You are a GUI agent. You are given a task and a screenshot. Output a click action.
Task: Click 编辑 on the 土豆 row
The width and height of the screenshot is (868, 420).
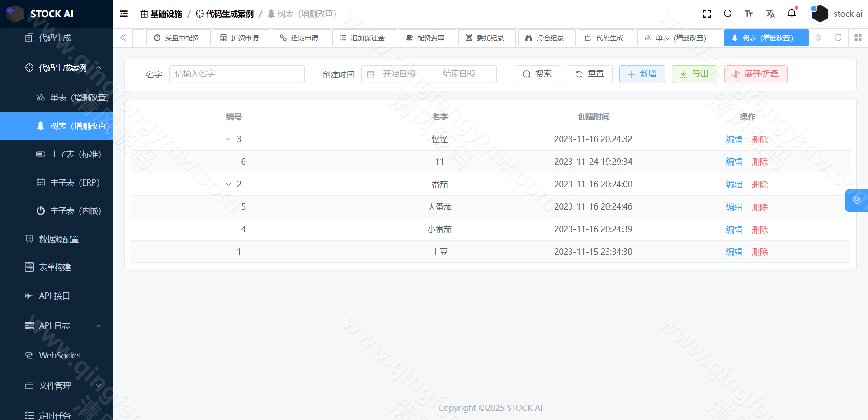tap(734, 252)
